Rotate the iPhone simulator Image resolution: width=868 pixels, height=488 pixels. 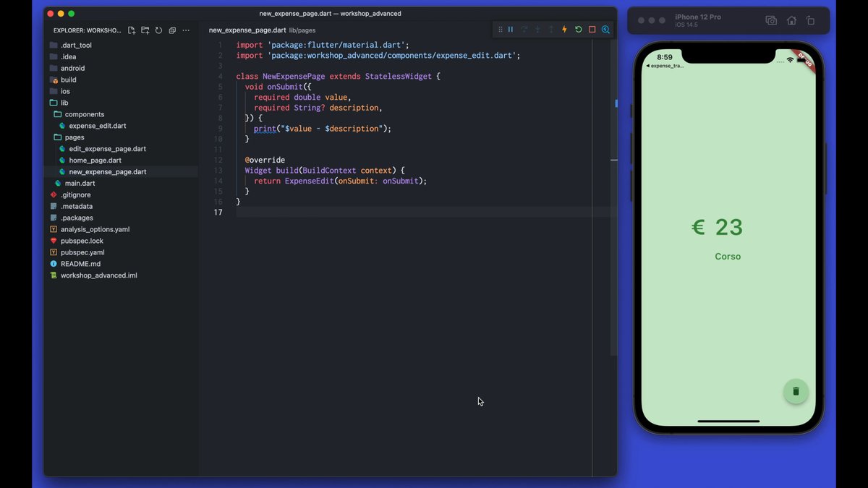tap(810, 21)
